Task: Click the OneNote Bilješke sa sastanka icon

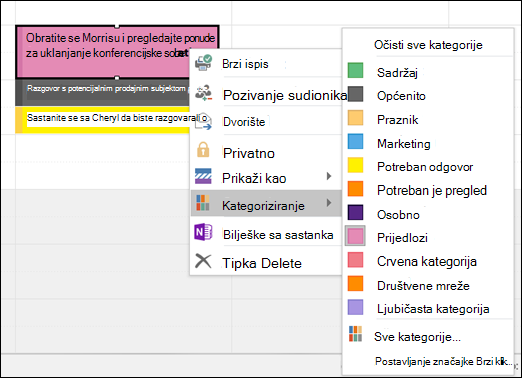Action: [x=203, y=232]
